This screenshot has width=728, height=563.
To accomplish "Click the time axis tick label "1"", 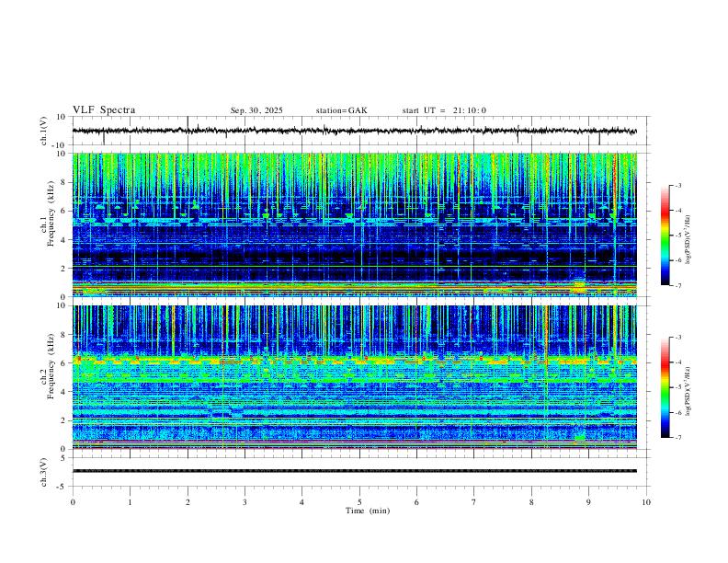I will point(130,502).
